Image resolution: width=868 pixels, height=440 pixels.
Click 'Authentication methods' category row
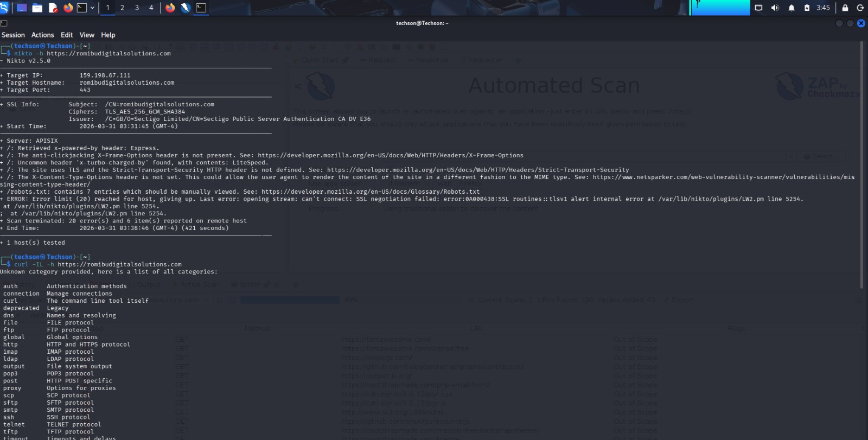(65, 286)
